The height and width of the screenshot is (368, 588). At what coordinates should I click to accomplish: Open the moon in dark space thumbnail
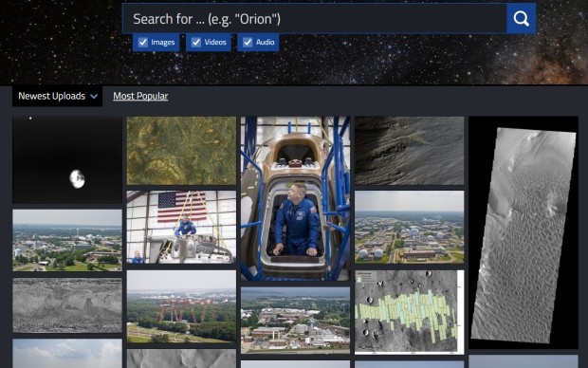coord(67,159)
